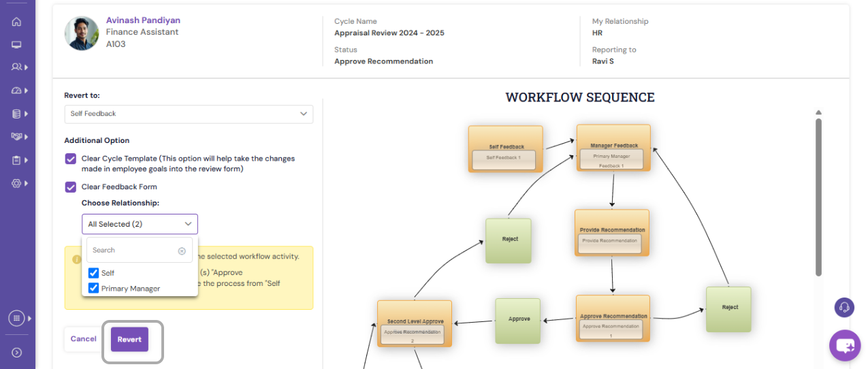This screenshot has width=868, height=369.
Task: Expand settings sidebar submenu arrow
Action: (x=26, y=183)
